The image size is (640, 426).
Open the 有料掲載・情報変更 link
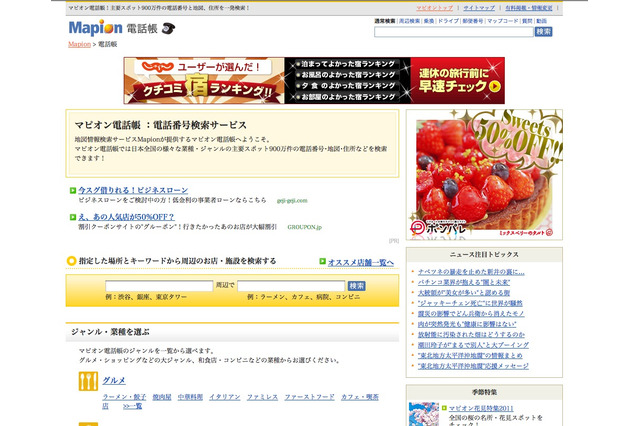coord(529,8)
